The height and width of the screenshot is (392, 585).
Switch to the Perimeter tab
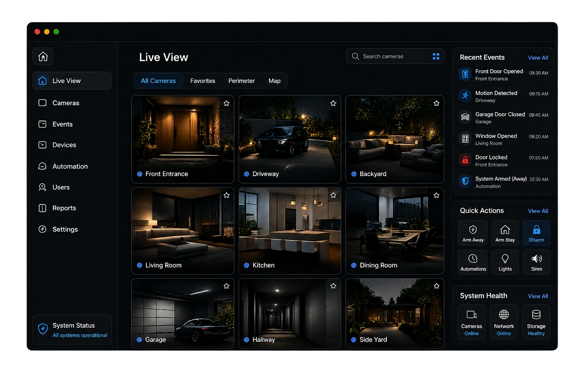(x=242, y=81)
